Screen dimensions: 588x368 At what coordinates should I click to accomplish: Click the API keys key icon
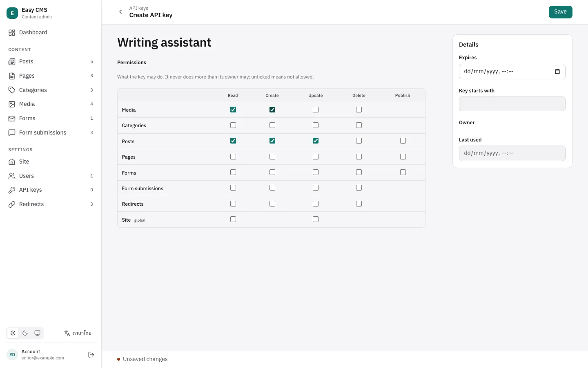click(x=12, y=190)
